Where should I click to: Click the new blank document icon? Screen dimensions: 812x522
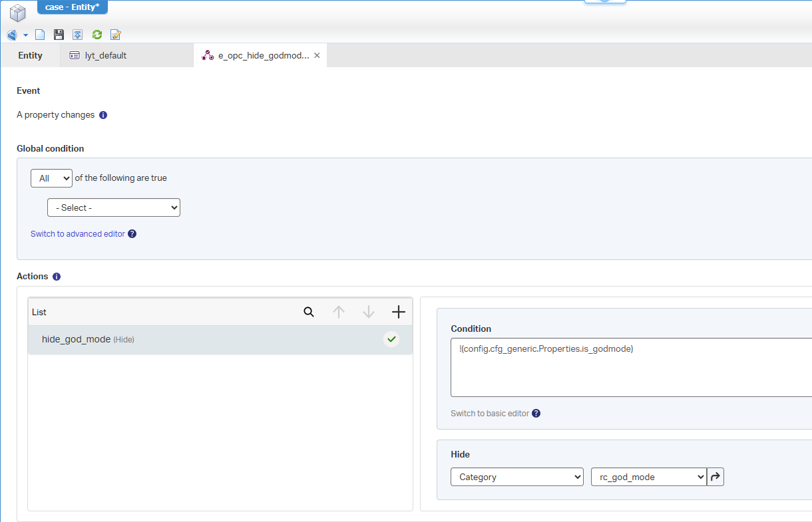[40, 35]
